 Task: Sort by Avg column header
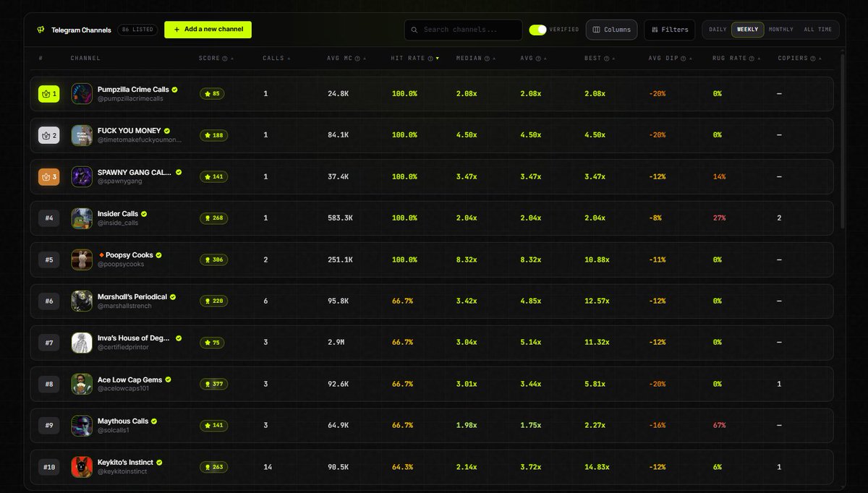[533, 59]
